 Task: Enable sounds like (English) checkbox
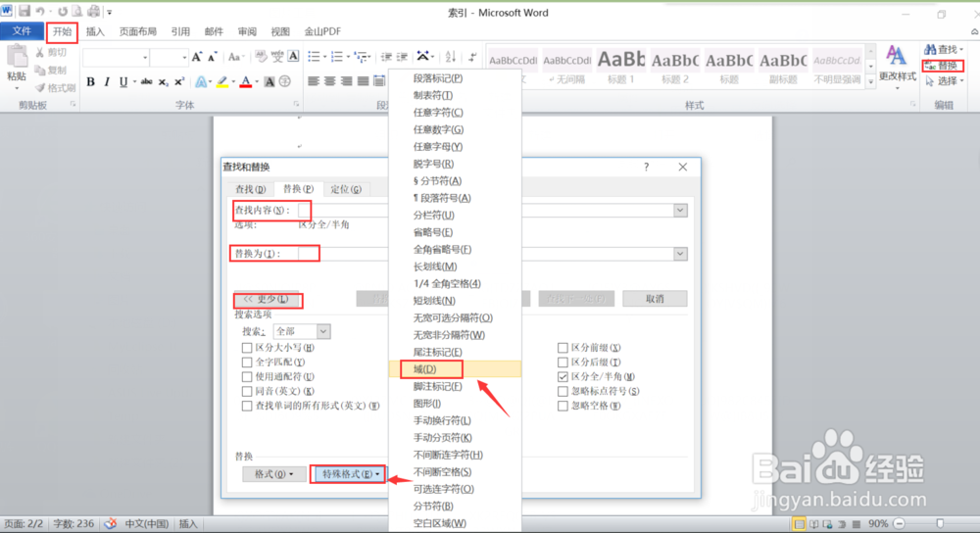(x=247, y=391)
